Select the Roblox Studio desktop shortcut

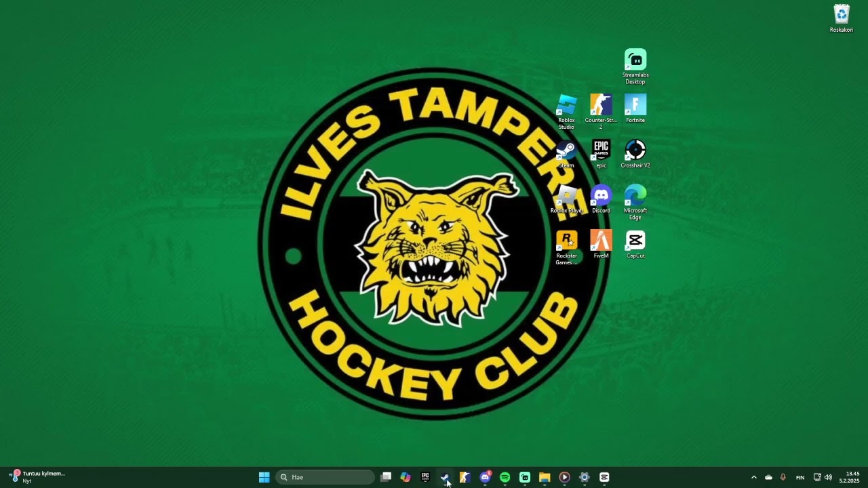coord(566,112)
